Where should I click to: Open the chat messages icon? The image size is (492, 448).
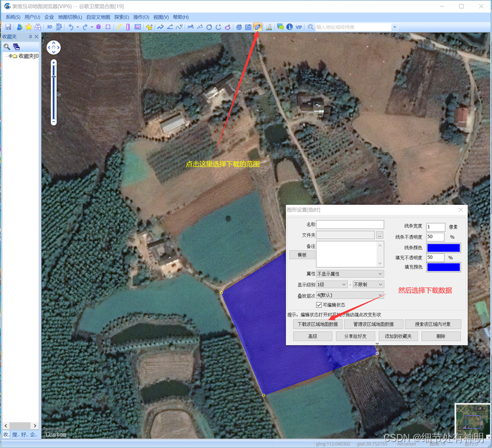[280, 27]
